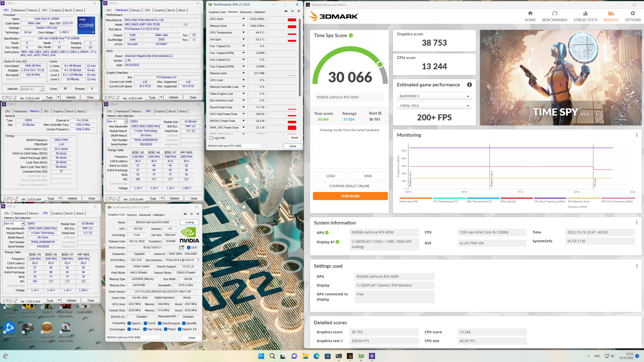Toggle the Log to file checkbox
644x362 pixels.
(211, 138)
